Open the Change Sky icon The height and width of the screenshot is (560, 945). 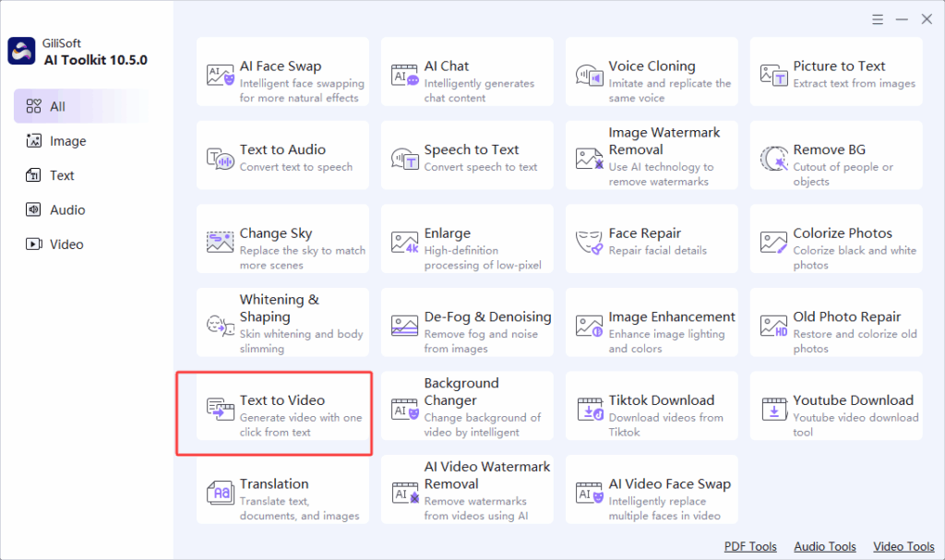click(220, 242)
